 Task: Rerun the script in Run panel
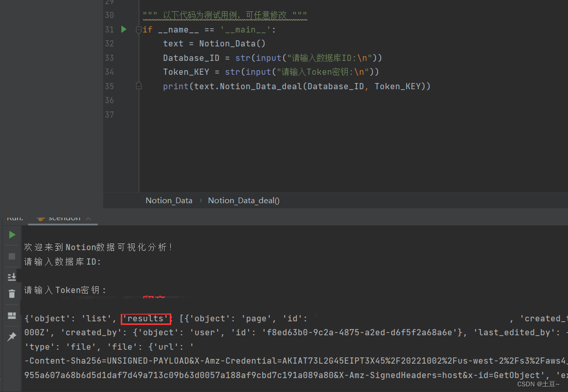12,235
